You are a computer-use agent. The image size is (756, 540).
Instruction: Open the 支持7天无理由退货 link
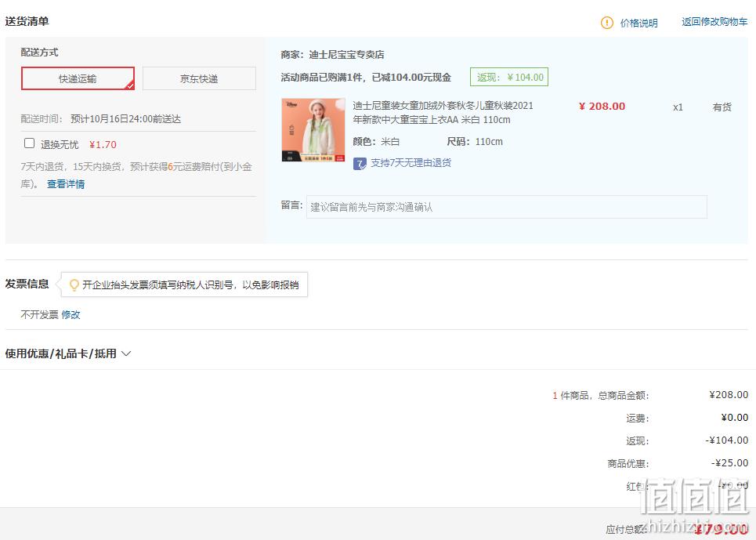(x=411, y=163)
